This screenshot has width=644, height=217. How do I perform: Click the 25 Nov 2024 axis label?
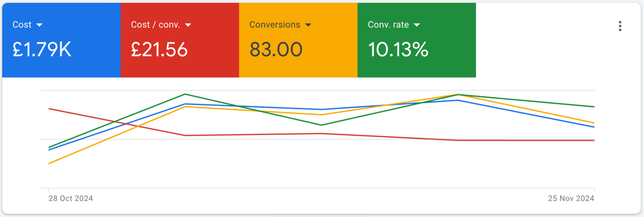tap(571, 198)
